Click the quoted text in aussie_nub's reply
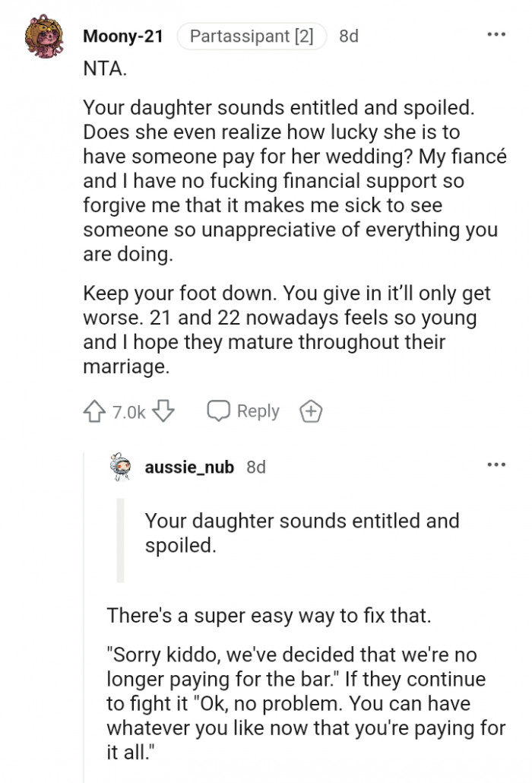532x783 pixels. (x=301, y=533)
